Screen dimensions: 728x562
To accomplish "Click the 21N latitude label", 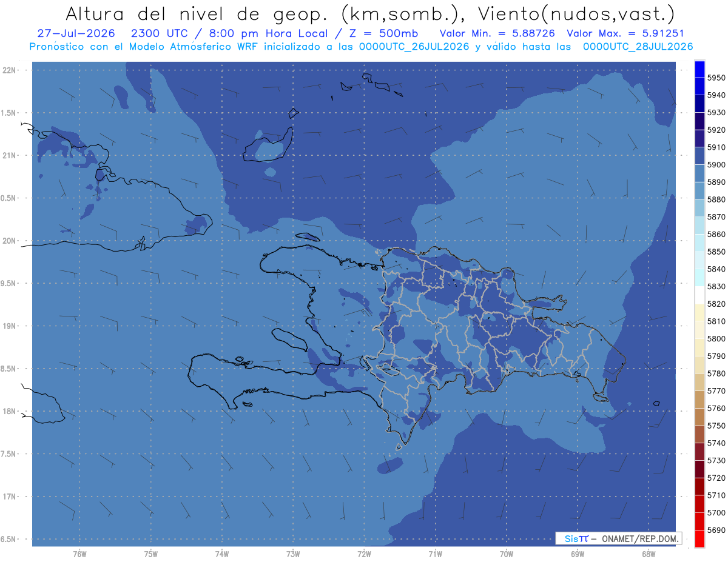I will [x=9, y=155].
